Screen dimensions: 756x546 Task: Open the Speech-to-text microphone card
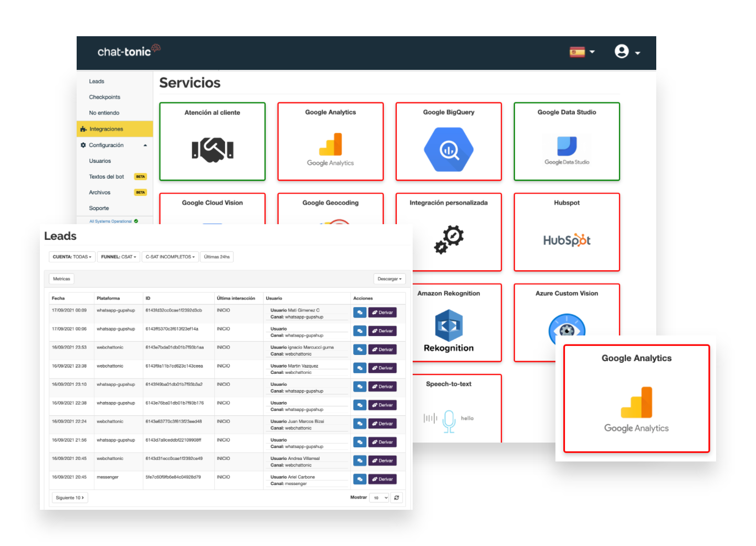click(457, 408)
